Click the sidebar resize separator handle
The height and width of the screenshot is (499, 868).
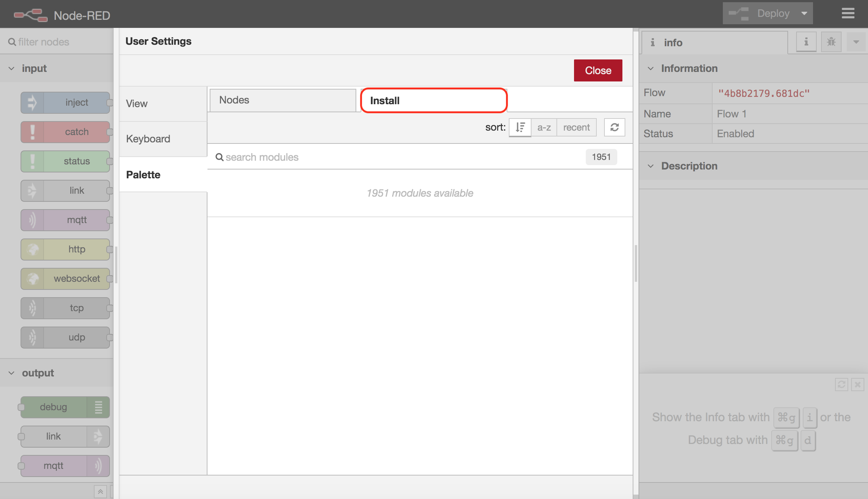pyautogui.click(x=636, y=263)
